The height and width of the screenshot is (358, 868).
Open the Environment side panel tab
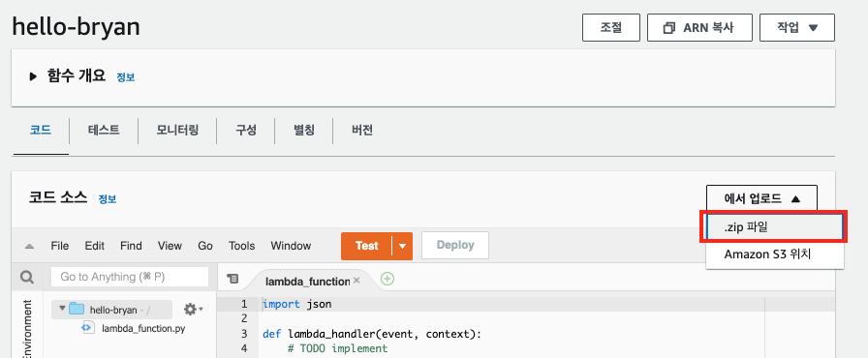coord(27,329)
